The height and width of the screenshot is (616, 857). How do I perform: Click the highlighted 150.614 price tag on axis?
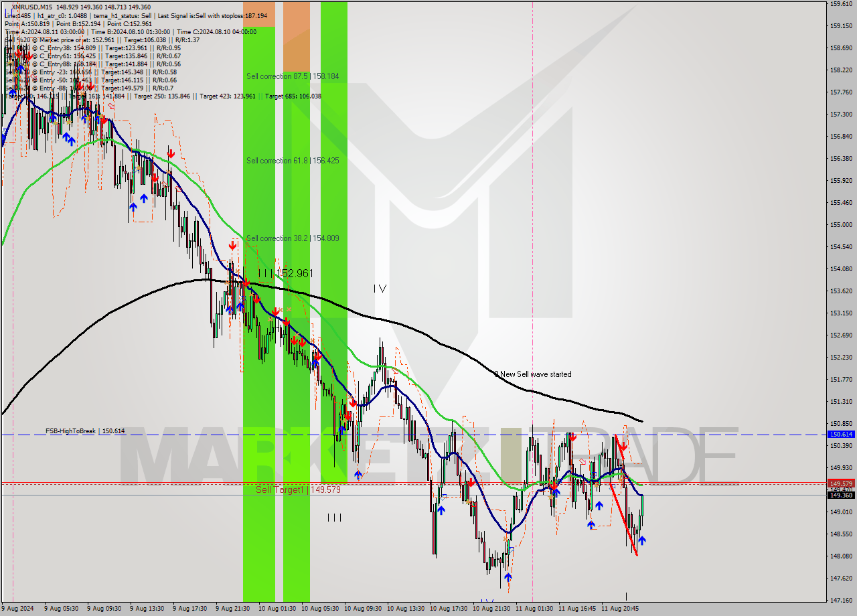[841, 435]
